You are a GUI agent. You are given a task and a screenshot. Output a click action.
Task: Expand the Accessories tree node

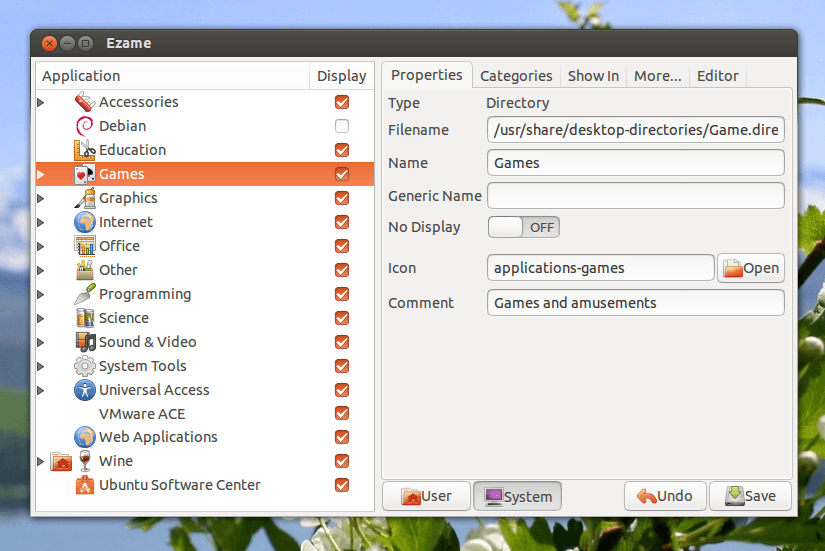[x=41, y=102]
